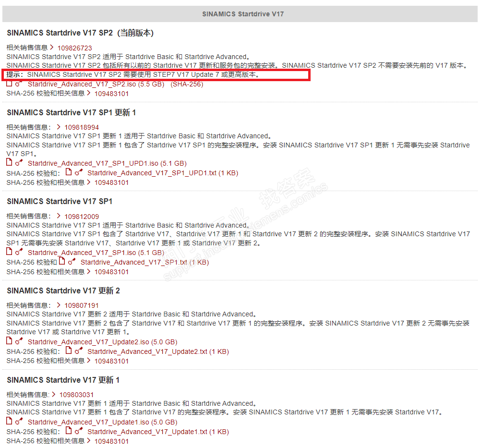Image resolution: width=481 pixels, height=448 pixels.
Task: Open 109483101 link under SP1 更新 1 section
Action: click(111, 183)
